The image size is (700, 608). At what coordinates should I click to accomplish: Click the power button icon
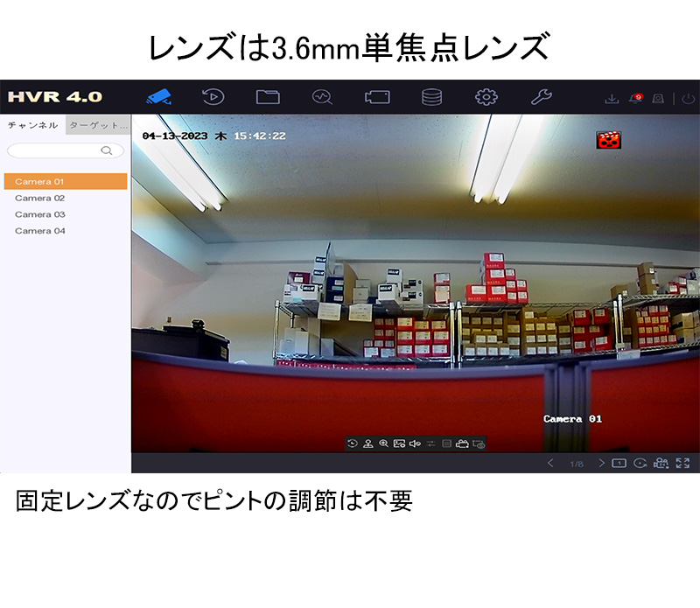pyautogui.click(x=688, y=98)
